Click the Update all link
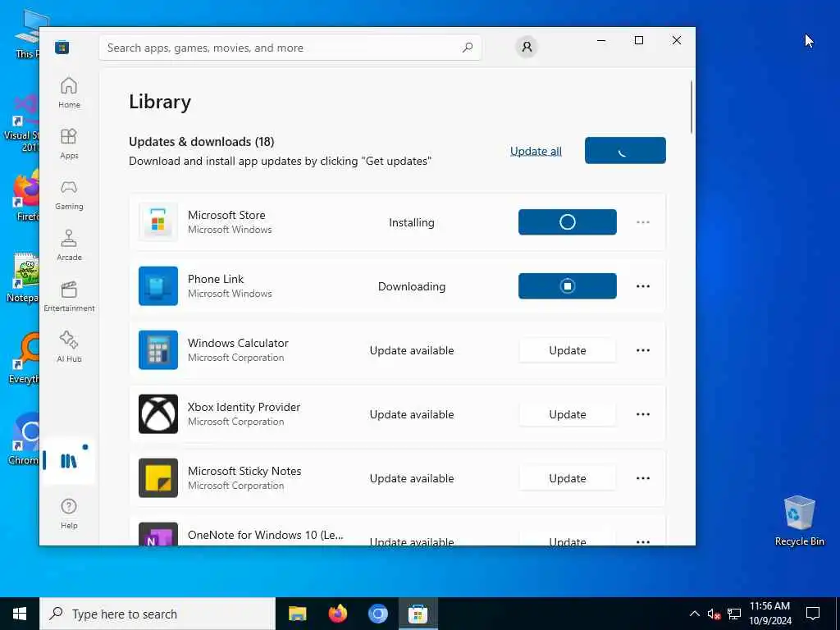The width and height of the screenshot is (840, 630). [536, 151]
